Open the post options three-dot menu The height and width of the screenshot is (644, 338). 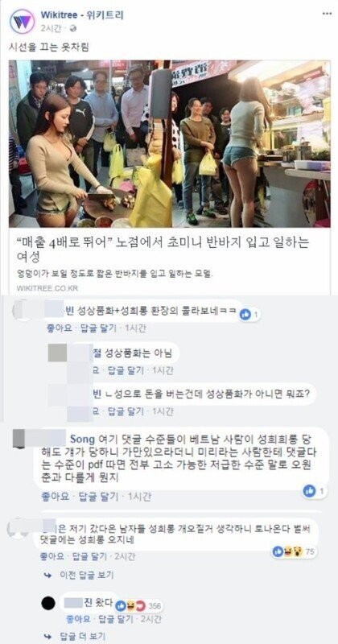coord(327,14)
